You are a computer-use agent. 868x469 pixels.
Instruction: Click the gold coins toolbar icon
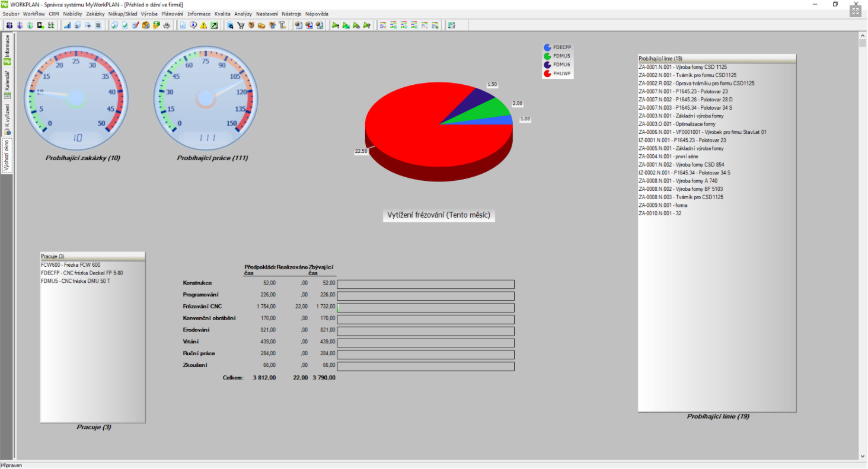[261, 25]
